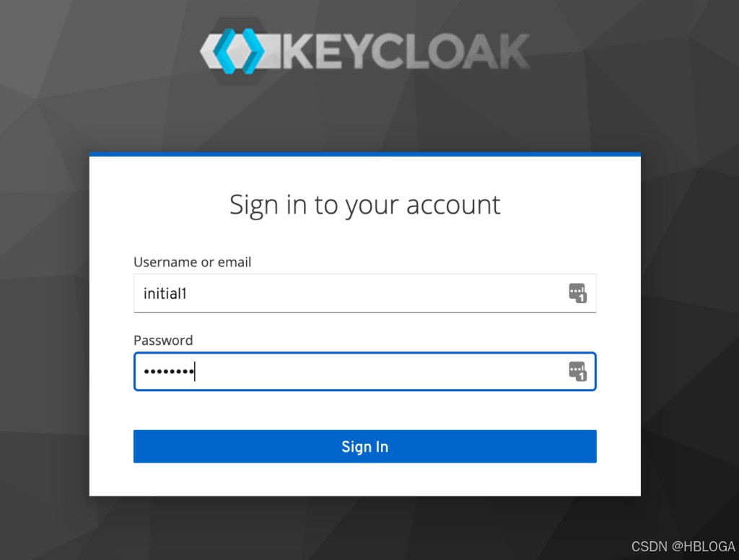Viewport: 739px width, 560px height.
Task: Click the "@HBLOGA" author watermark
Action: (x=703, y=546)
